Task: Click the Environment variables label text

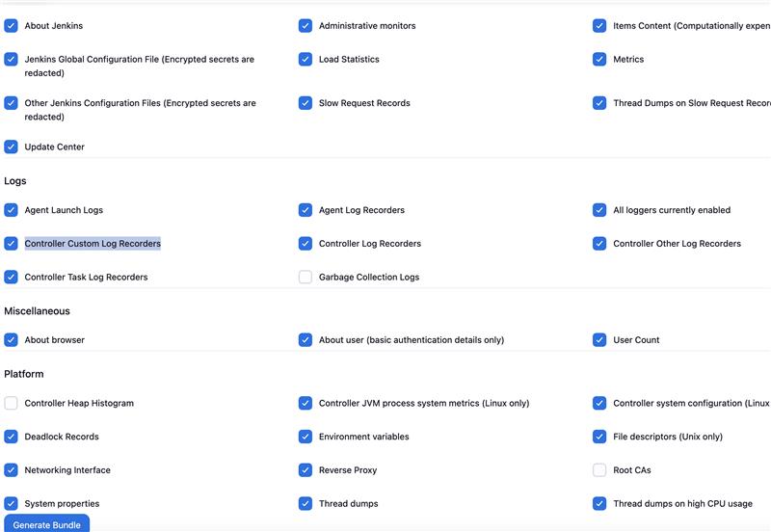Action: (364, 437)
